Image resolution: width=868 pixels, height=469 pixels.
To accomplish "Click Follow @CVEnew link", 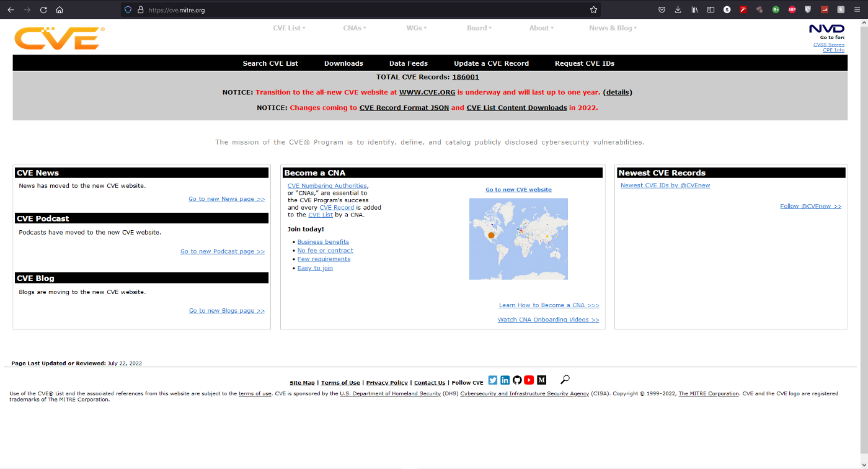I will [811, 206].
